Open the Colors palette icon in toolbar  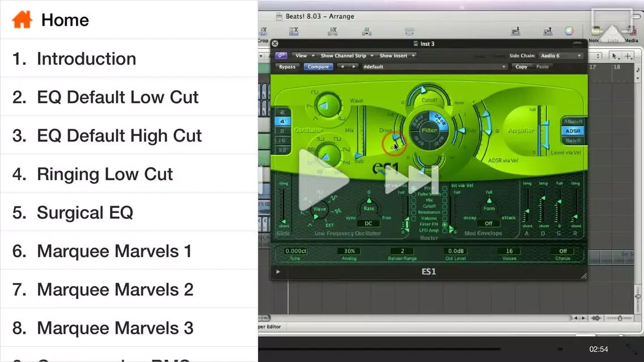pos(569,31)
